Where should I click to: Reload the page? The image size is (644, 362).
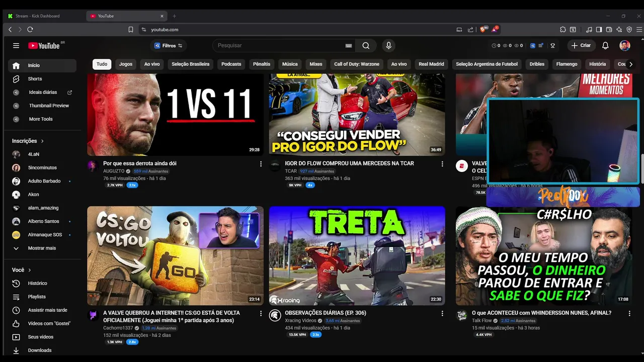[x=30, y=30]
